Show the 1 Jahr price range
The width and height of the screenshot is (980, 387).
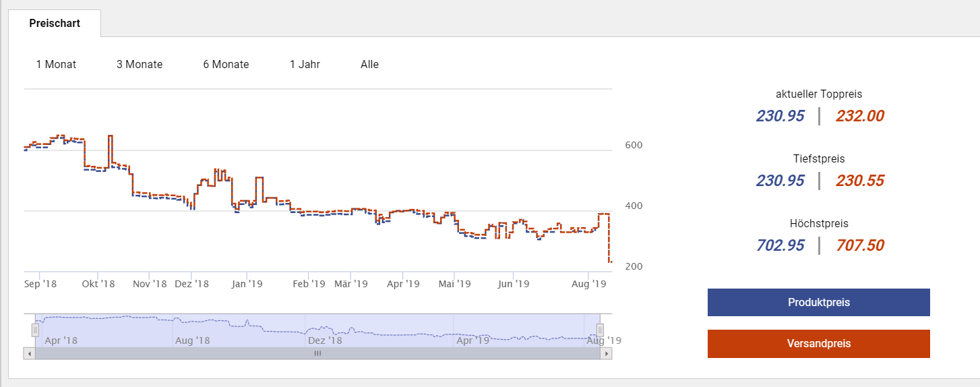pyautogui.click(x=305, y=65)
